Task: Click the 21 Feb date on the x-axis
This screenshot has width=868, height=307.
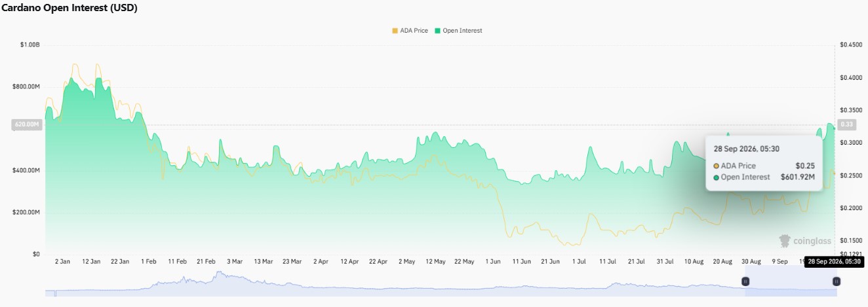Action: click(206, 261)
